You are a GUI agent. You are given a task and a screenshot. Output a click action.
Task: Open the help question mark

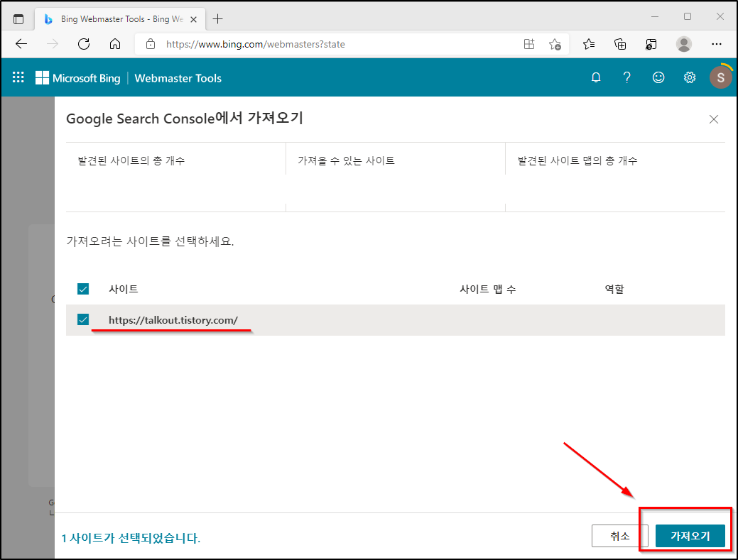[627, 77]
